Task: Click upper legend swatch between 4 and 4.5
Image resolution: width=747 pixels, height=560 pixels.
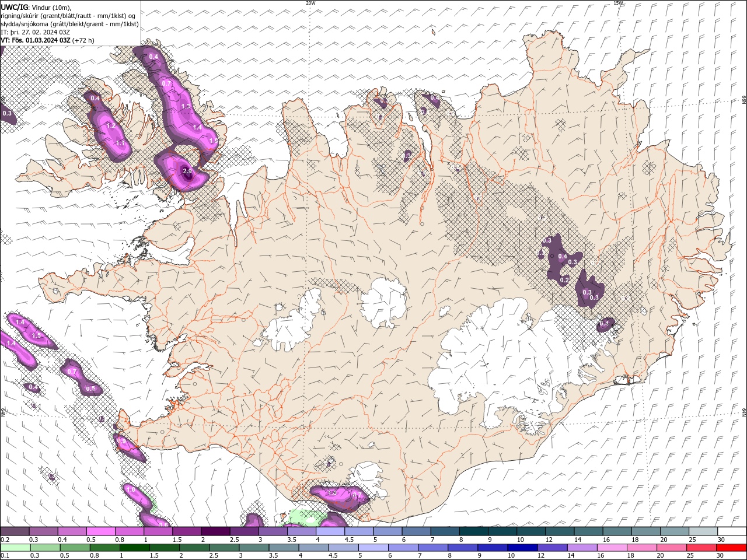Action: click(330, 531)
